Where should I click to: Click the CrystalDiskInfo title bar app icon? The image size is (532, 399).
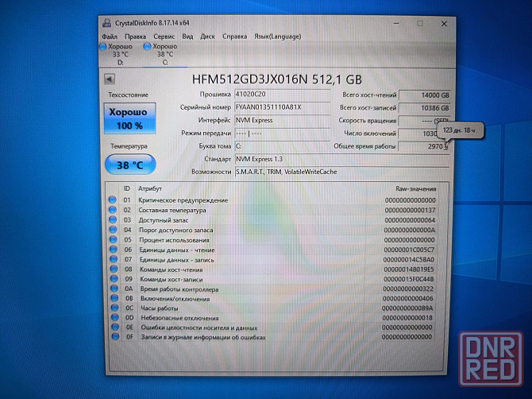click(x=106, y=24)
